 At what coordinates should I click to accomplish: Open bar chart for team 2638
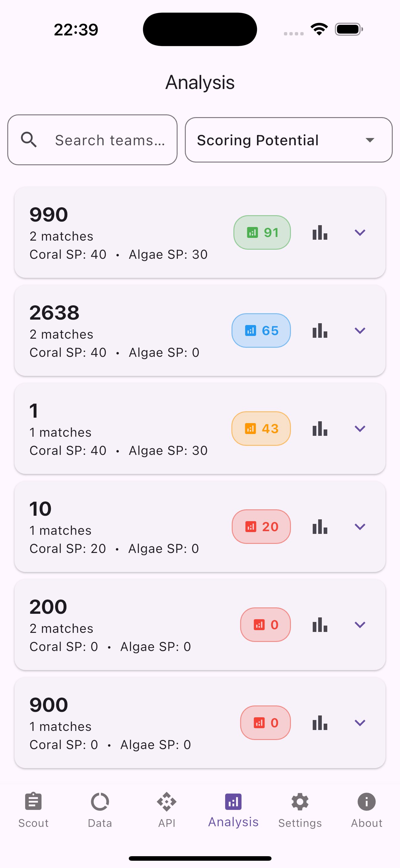tap(320, 330)
